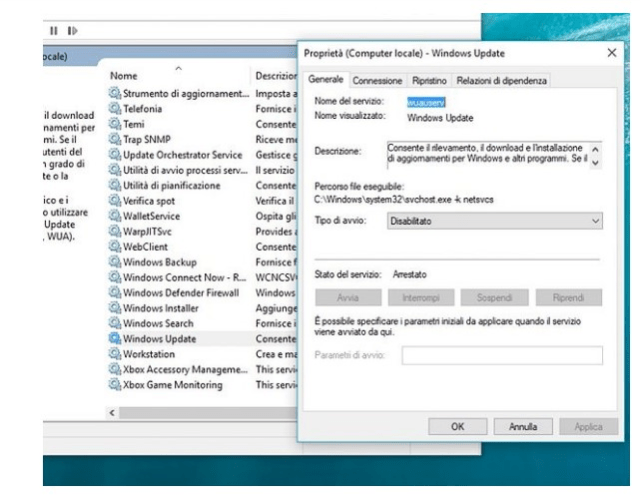Open the Tipo di avvio dropdown
Image resolution: width=640 pixels, height=498 pixels.
pos(496,219)
